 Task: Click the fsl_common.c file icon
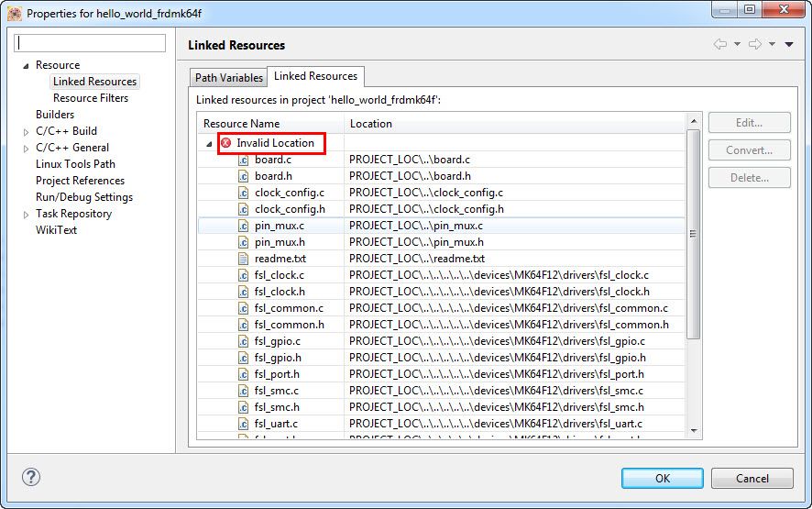pos(244,308)
